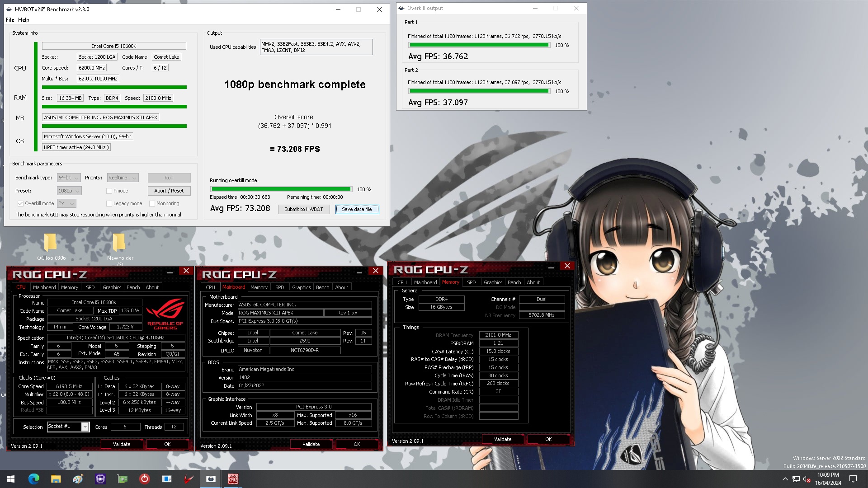Enable the Monitoring checkbox
Screen dimensions: 868x488
click(152, 204)
